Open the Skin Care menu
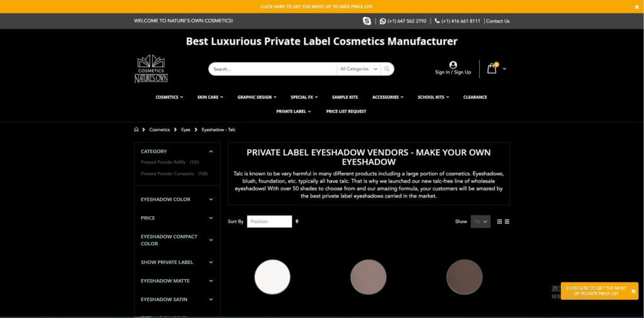 pos(210,97)
